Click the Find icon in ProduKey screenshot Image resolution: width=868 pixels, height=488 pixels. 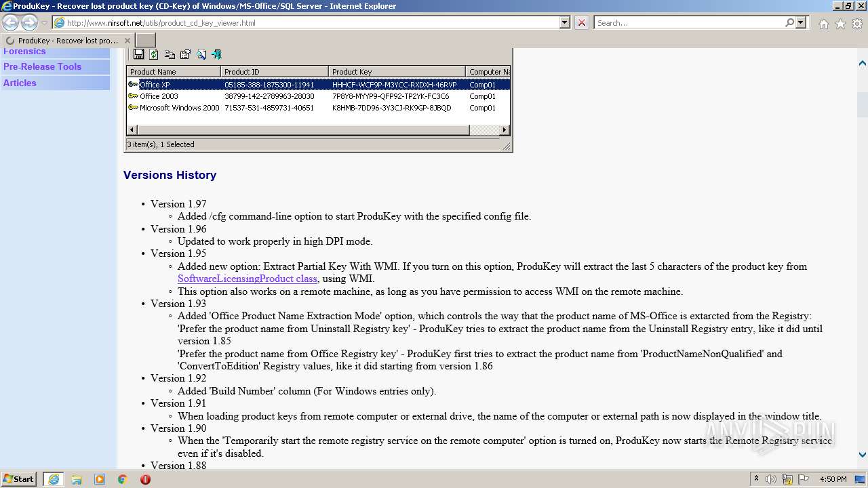(x=201, y=54)
